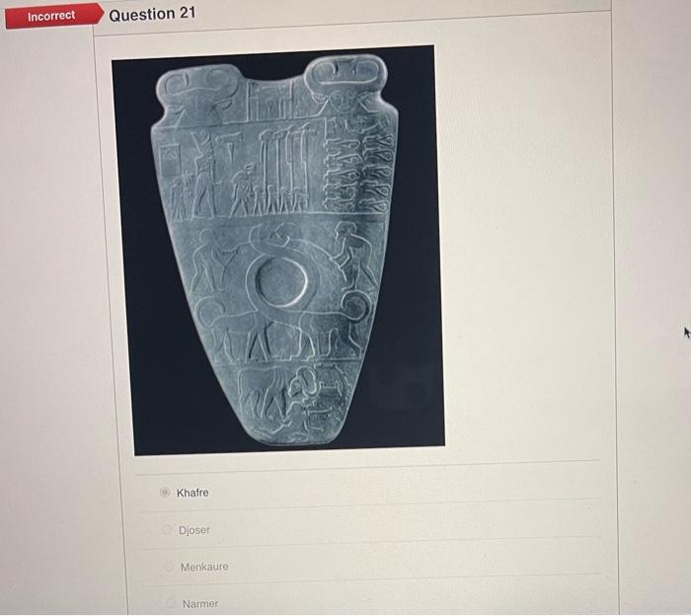Viewport: 691px width, 616px height.
Task: Click the left cow head atop the palette
Action: pos(198,94)
